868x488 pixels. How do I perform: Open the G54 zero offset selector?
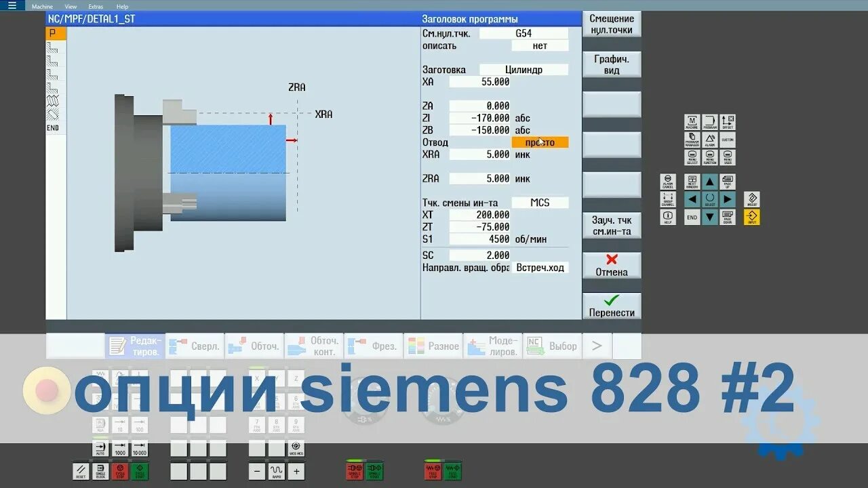tap(524, 33)
